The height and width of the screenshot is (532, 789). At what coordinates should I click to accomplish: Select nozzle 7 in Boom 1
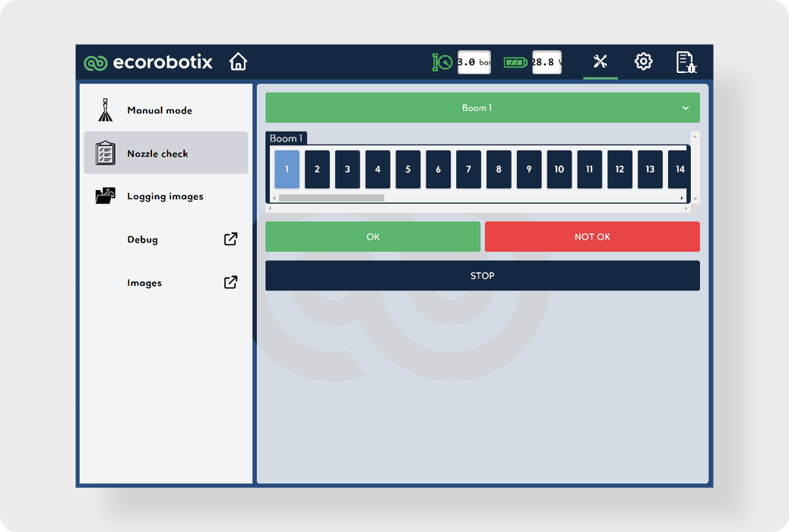468,169
